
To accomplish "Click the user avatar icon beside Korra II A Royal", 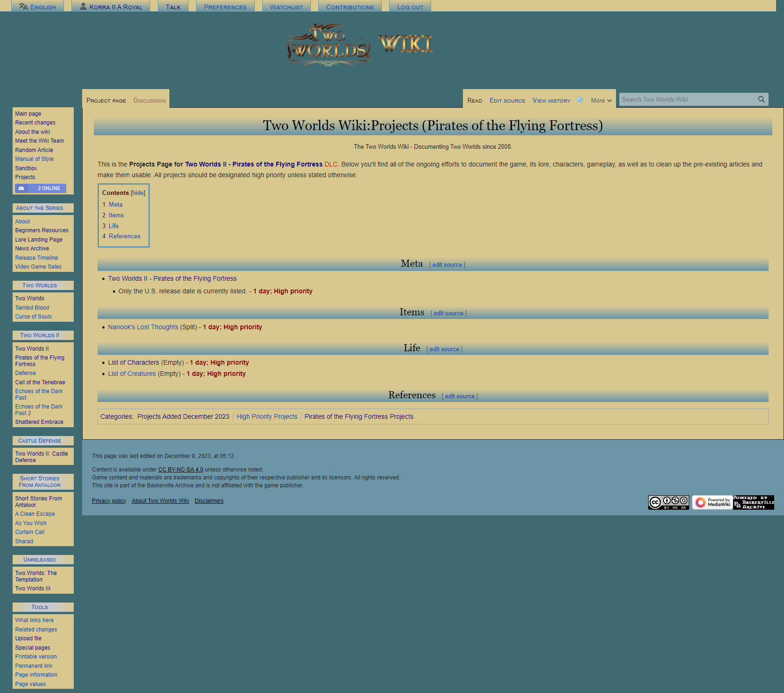I will coord(83,7).
